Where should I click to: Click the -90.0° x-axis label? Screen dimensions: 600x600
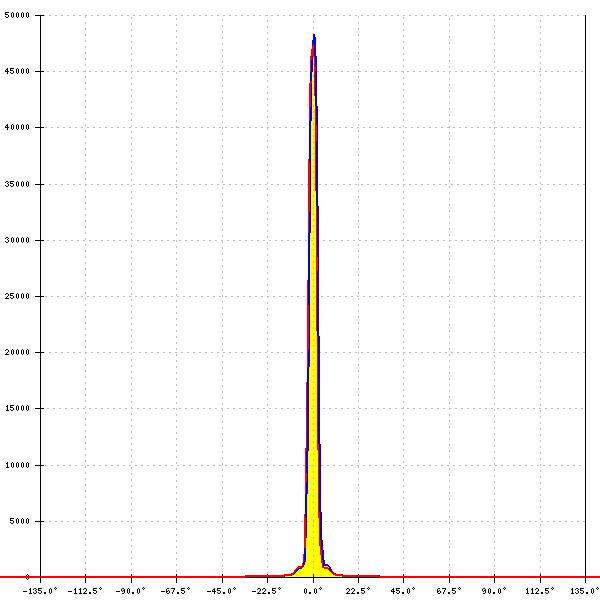pos(131,591)
